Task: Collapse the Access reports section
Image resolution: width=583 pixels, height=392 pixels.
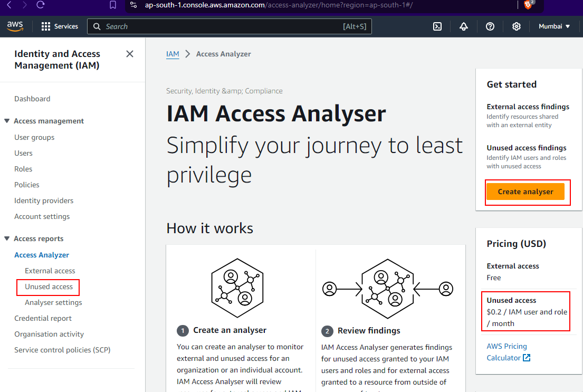Action: [x=7, y=238]
